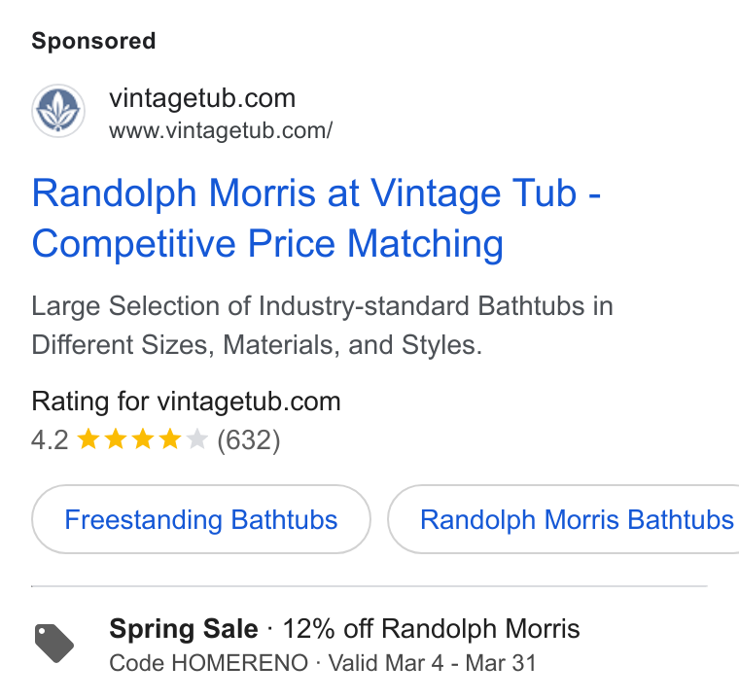Click the gray fifth rating star
This screenshot has height=700, width=739.
(x=197, y=439)
